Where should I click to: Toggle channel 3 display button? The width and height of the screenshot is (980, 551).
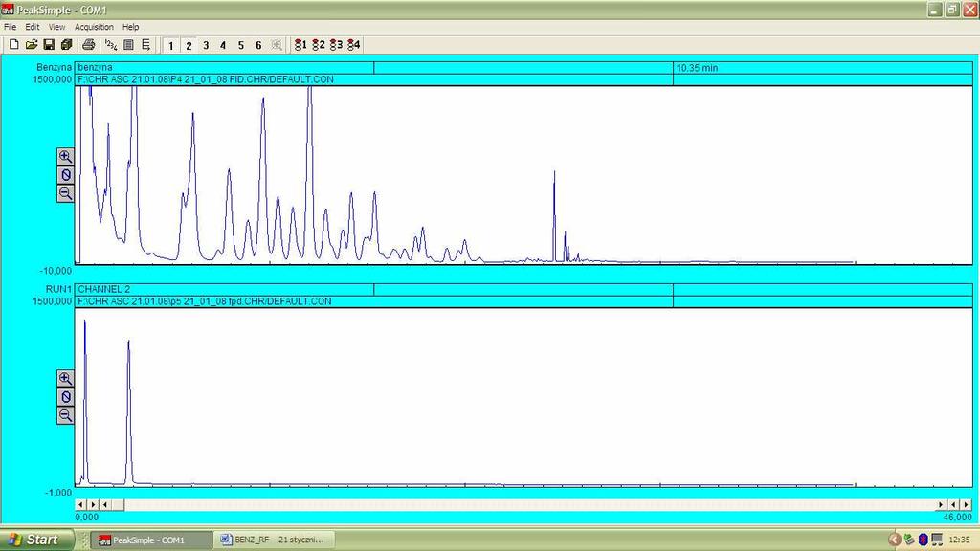[x=206, y=45]
